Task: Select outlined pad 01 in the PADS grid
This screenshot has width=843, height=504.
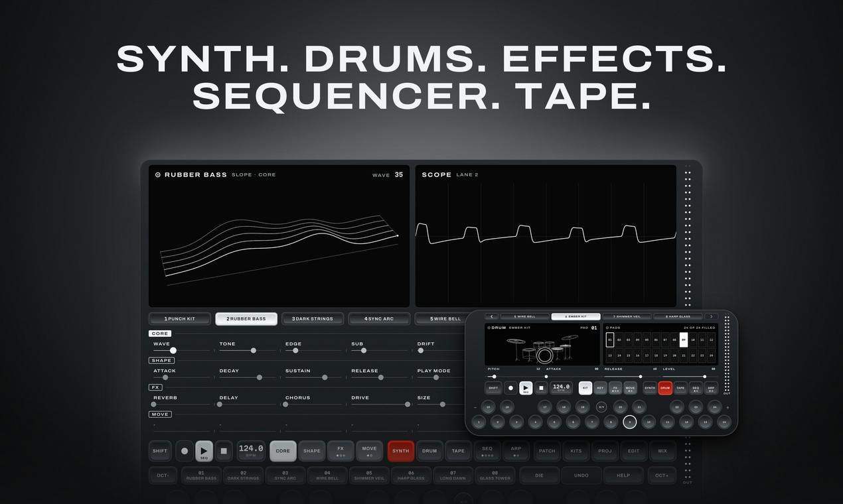Action: [x=610, y=340]
